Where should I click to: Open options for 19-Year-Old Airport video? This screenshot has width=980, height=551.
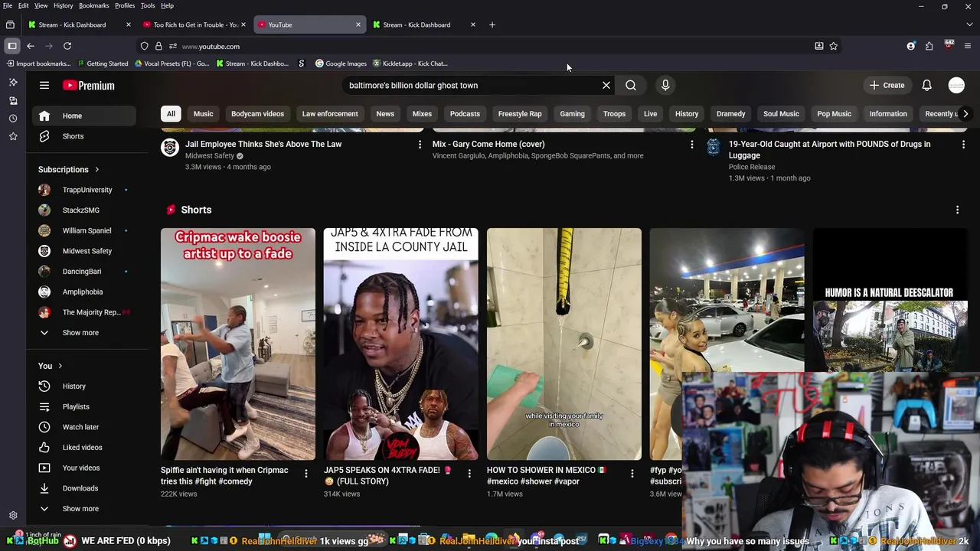[x=963, y=145]
